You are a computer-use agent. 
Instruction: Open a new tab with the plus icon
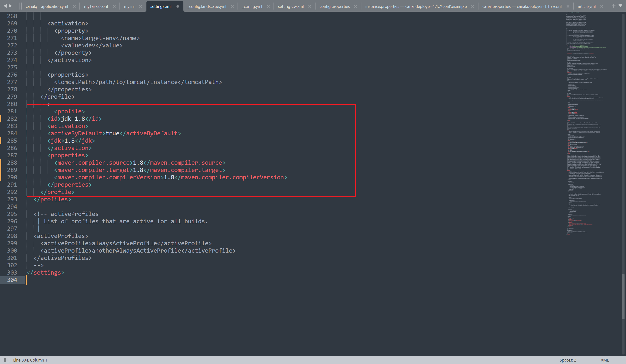coord(613,6)
